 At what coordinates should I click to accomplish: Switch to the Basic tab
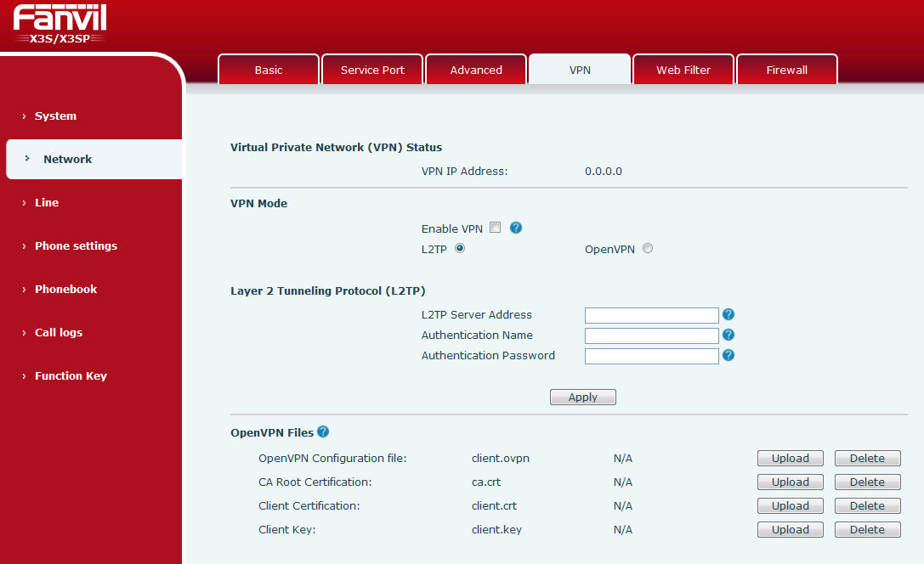tap(269, 70)
